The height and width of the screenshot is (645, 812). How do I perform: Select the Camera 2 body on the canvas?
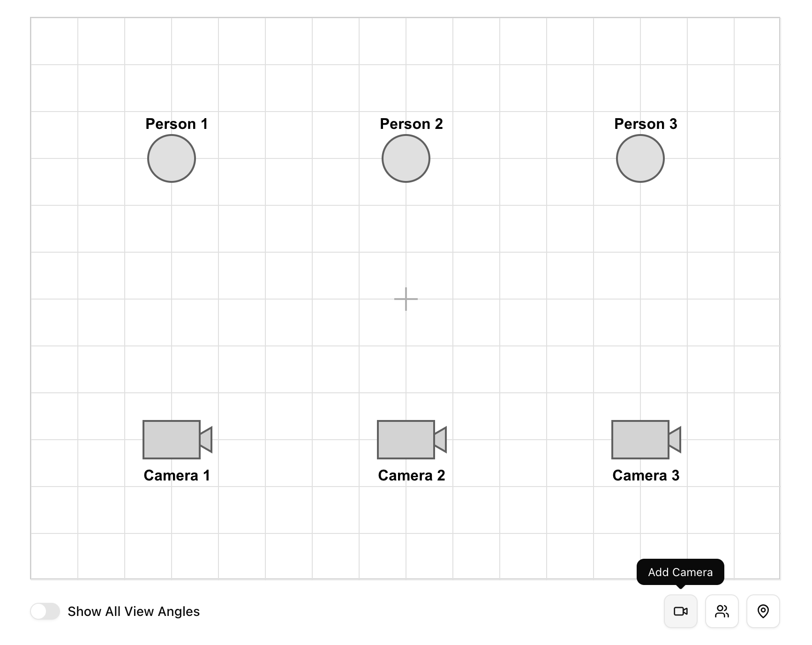pyautogui.click(x=406, y=440)
